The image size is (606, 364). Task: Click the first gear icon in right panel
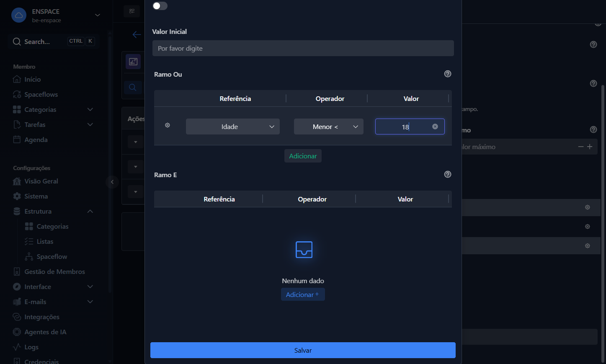coord(588,207)
